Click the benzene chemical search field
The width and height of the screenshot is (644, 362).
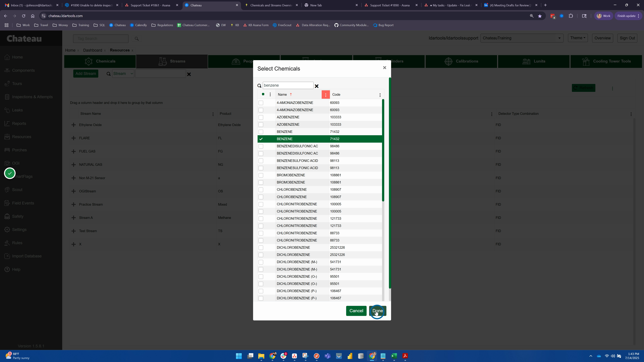click(288, 85)
